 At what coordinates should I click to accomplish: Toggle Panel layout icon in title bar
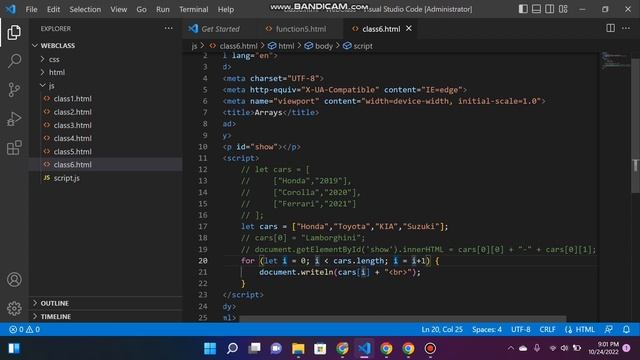536,9
